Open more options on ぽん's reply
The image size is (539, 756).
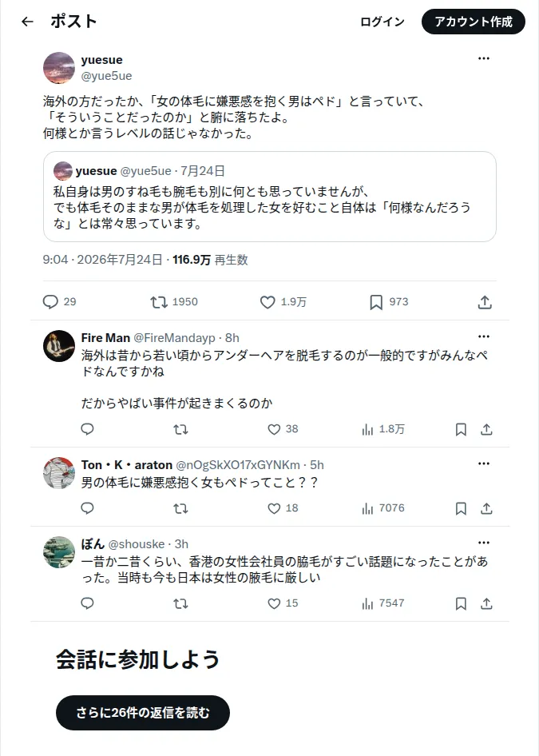pos(484,543)
